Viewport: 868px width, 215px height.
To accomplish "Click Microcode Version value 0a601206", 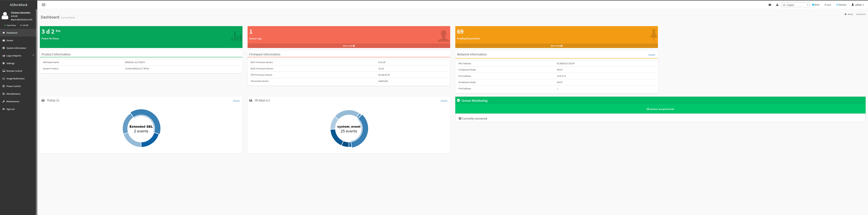I will click(383, 81).
